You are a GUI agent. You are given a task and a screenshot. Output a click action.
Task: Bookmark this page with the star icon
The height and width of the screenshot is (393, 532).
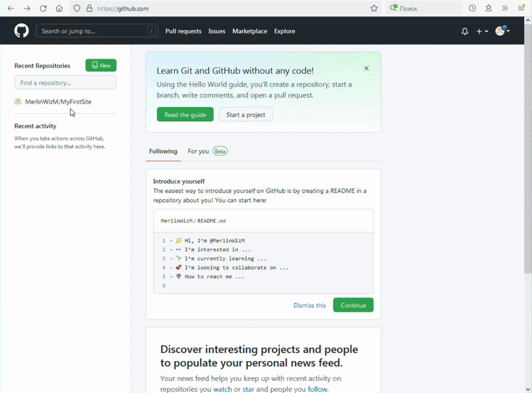click(x=374, y=9)
